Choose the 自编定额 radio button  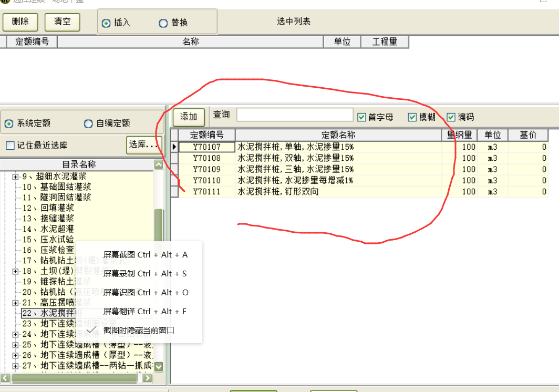tap(89, 123)
